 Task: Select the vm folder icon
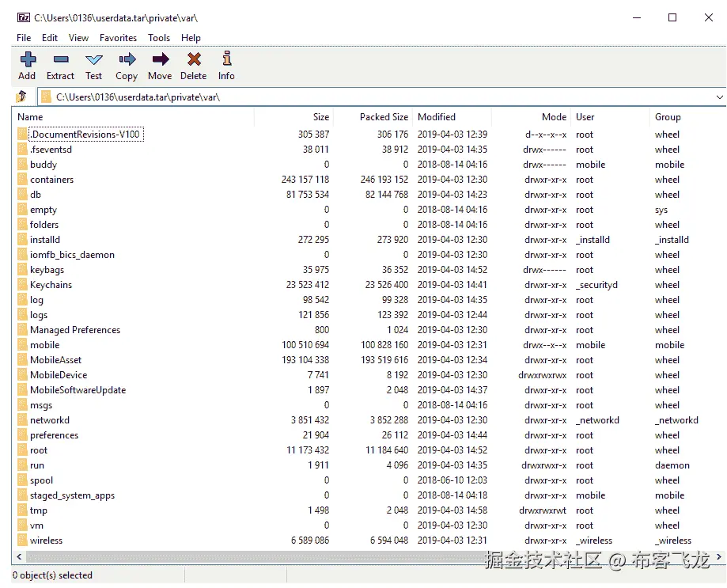click(x=22, y=525)
